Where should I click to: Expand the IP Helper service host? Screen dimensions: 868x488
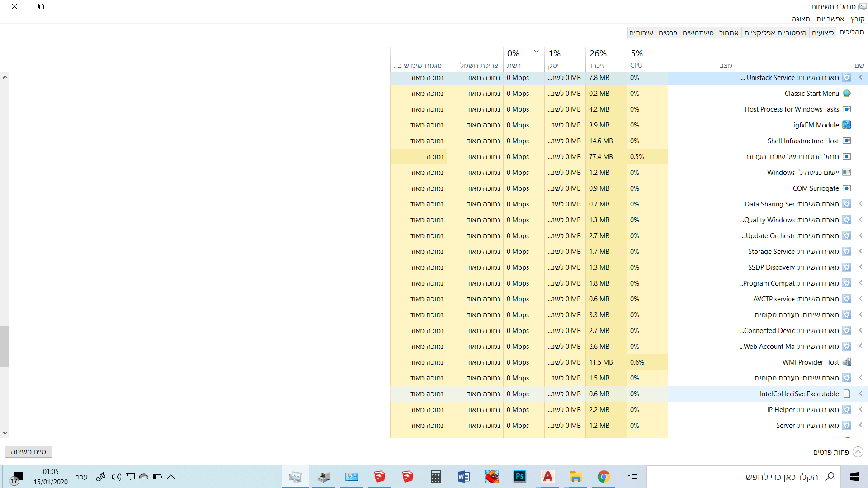[x=860, y=410]
